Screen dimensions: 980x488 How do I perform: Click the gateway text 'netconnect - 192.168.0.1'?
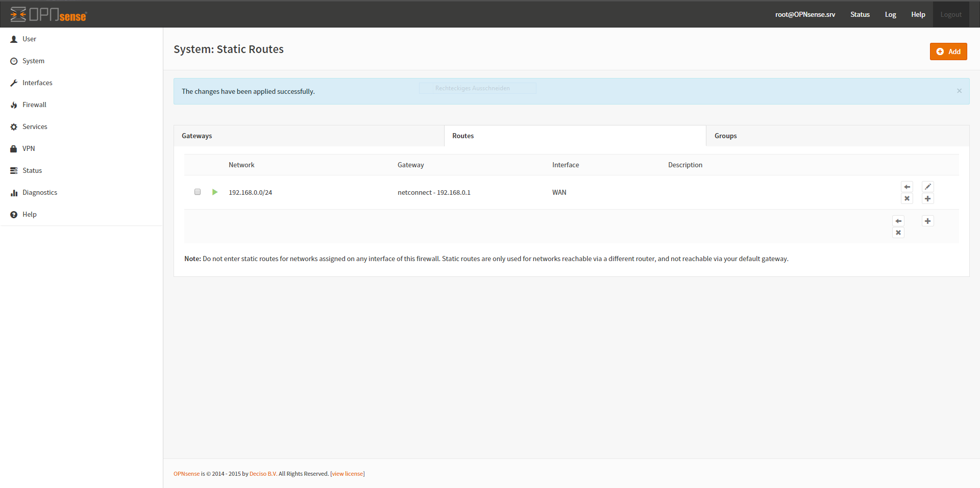(x=434, y=192)
